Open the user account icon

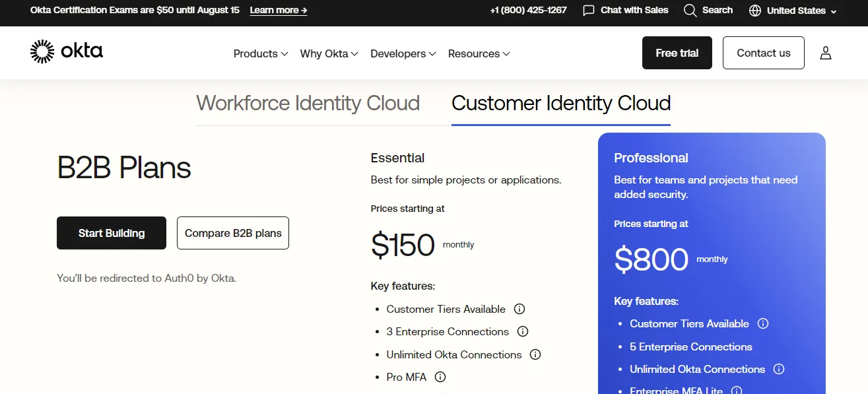(825, 53)
